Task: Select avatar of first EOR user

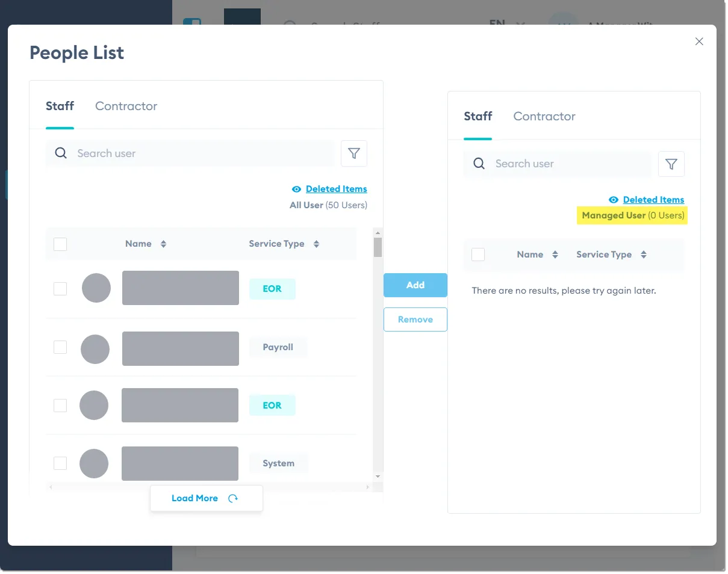Action: point(96,288)
